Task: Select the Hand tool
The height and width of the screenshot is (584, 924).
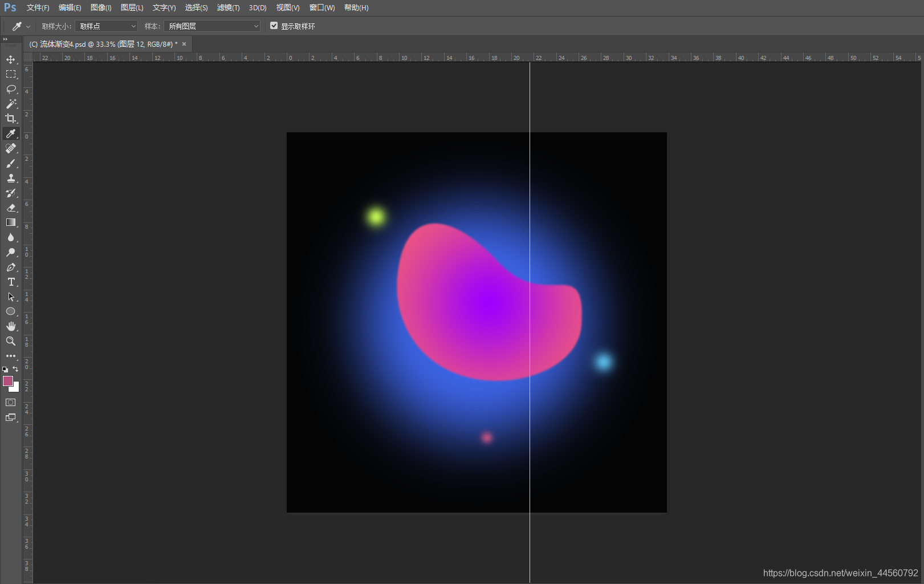Action: point(11,326)
